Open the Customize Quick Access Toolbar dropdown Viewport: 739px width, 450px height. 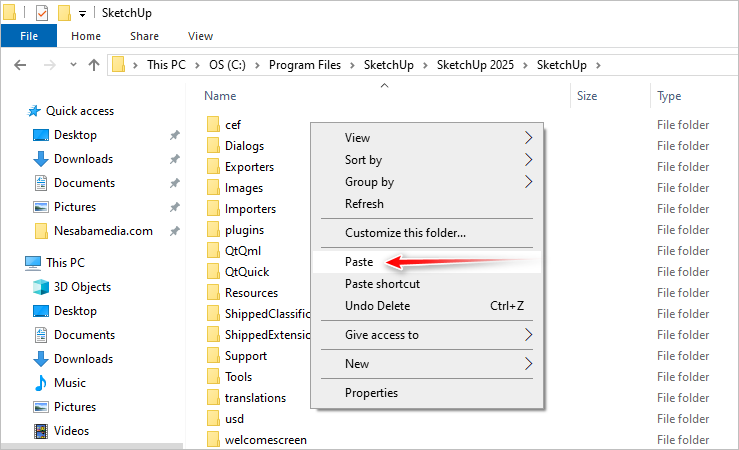[x=82, y=14]
